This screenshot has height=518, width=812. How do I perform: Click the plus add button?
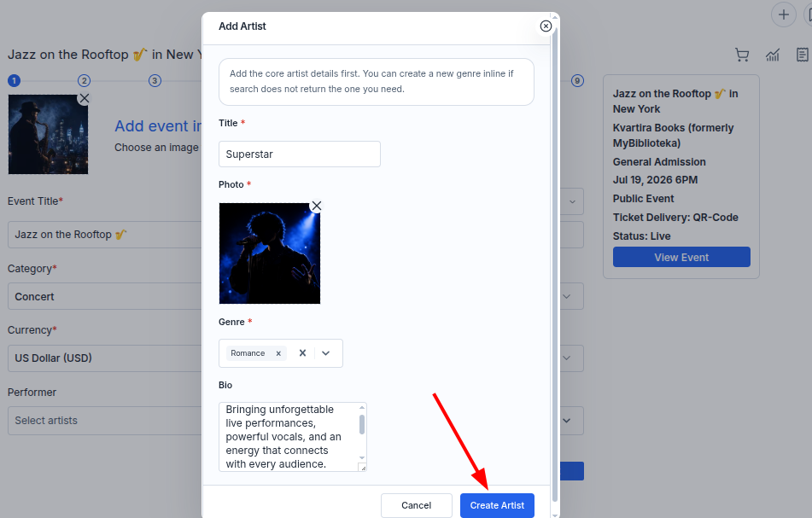click(x=784, y=15)
